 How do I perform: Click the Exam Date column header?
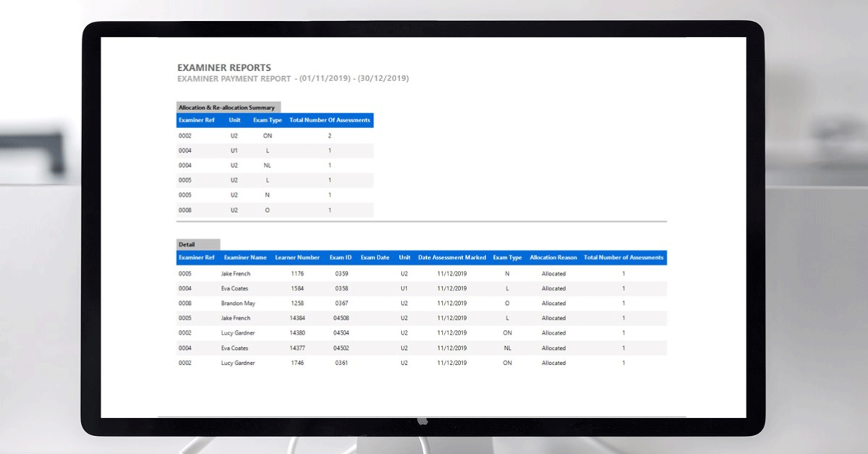[375, 258]
